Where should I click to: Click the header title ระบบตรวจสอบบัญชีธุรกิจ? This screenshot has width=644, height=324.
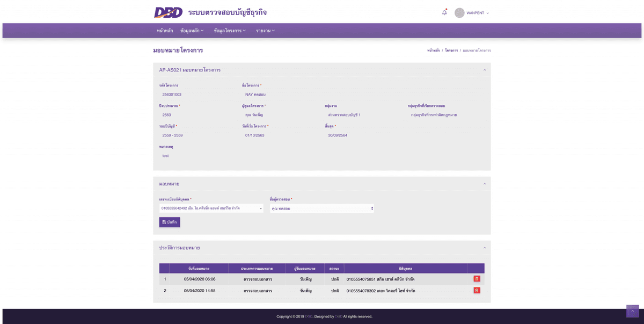[x=228, y=12]
